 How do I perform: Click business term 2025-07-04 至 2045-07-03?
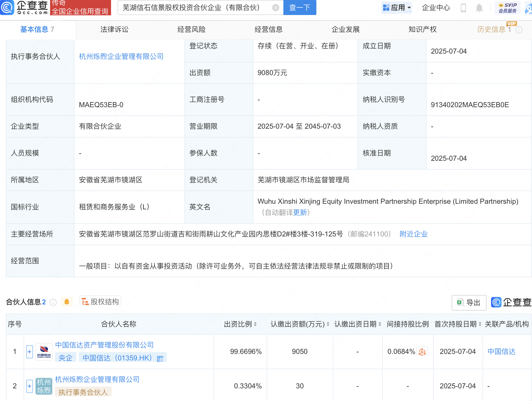point(299,126)
